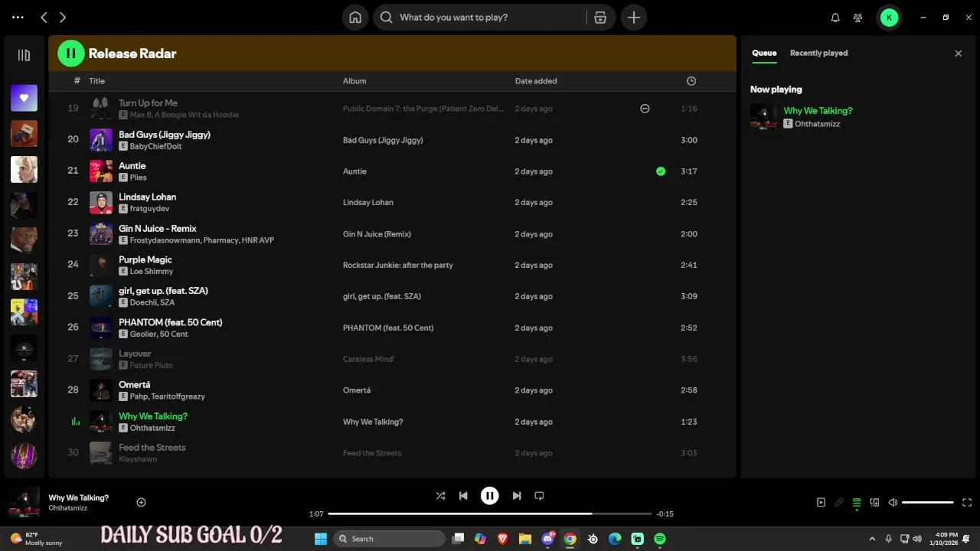Sort by the Title column header
The width and height of the screenshot is (980, 551).
click(x=96, y=80)
